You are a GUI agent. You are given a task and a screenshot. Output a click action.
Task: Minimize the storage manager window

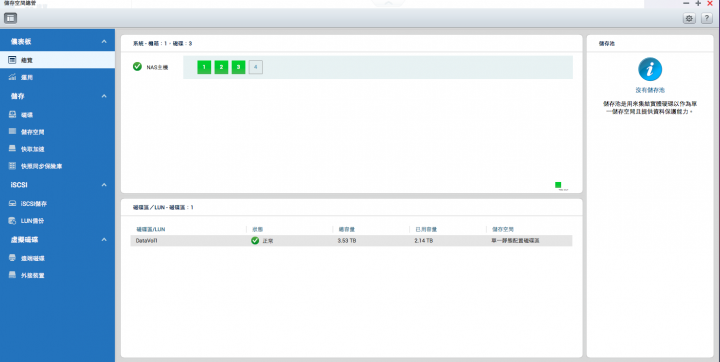pos(686,3)
